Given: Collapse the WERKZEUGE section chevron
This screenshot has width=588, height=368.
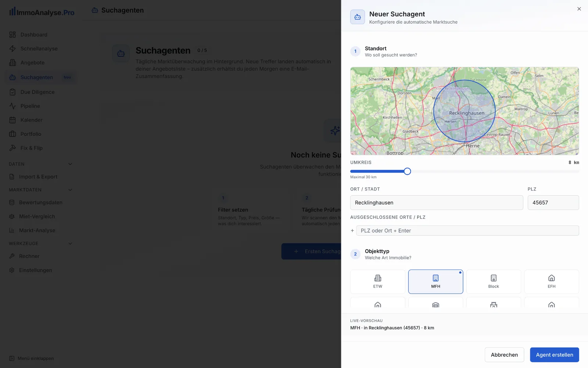Looking at the screenshot, I should pyautogui.click(x=70, y=244).
